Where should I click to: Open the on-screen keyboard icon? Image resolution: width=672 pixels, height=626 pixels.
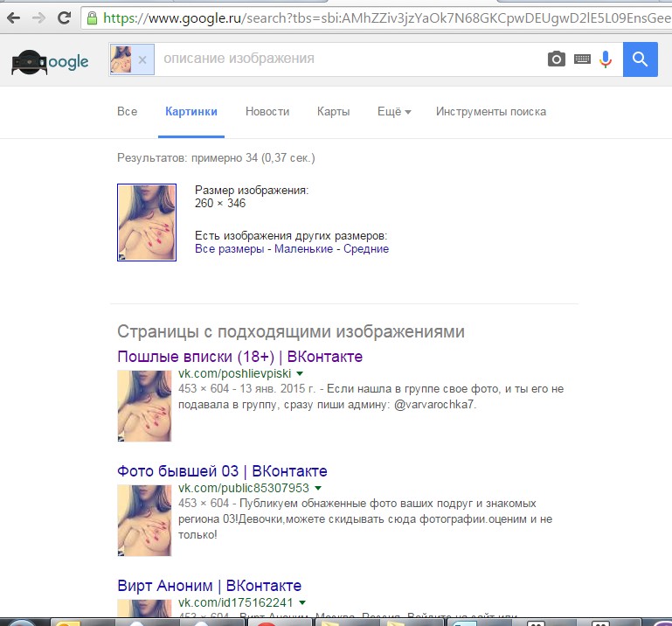point(582,59)
